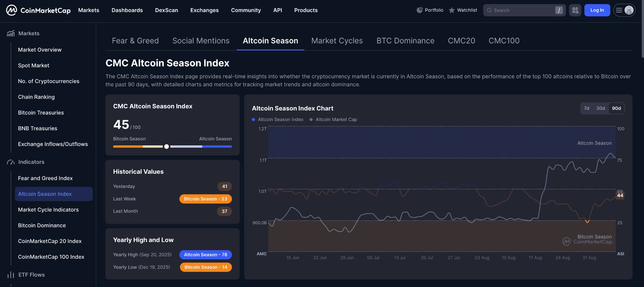Open CoinMarketCap 100 Index in the sidebar

[51, 257]
